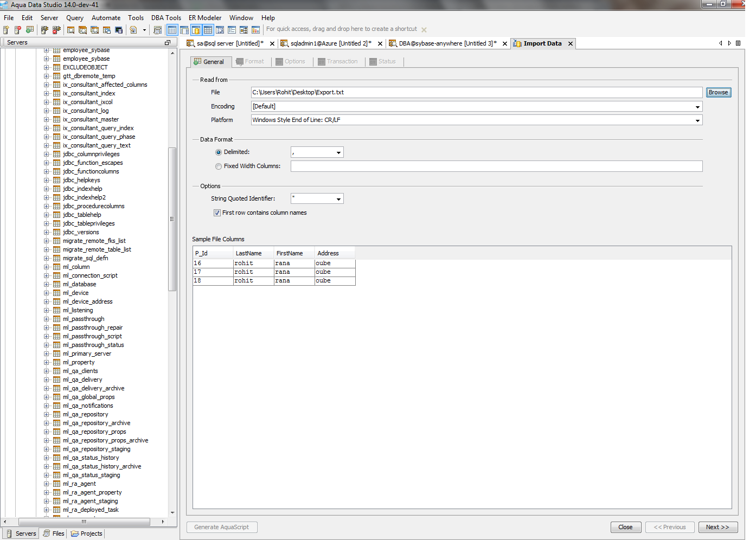Screen dimensions: 756x540
Task: Expand the EXCLUDEOBJECT tree node
Action: pos(47,67)
